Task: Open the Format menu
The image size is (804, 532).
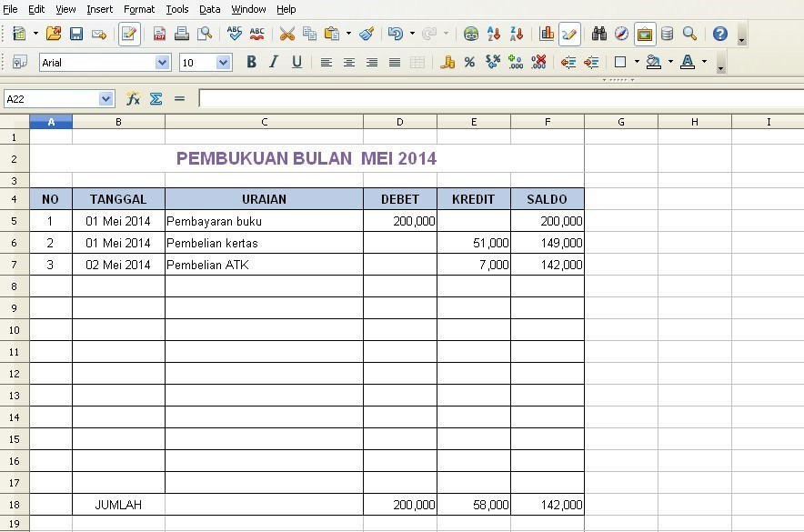Action: 139,9
